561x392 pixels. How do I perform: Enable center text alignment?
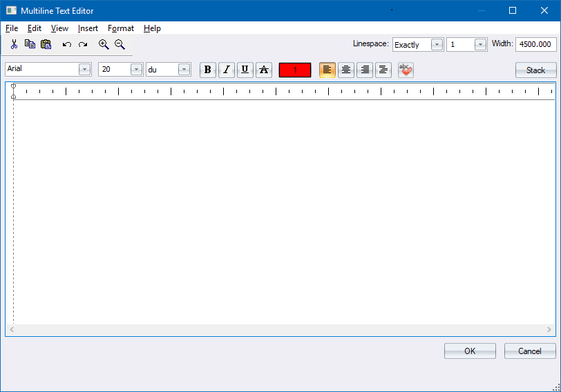pyautogui.click(x=346, y=70)
